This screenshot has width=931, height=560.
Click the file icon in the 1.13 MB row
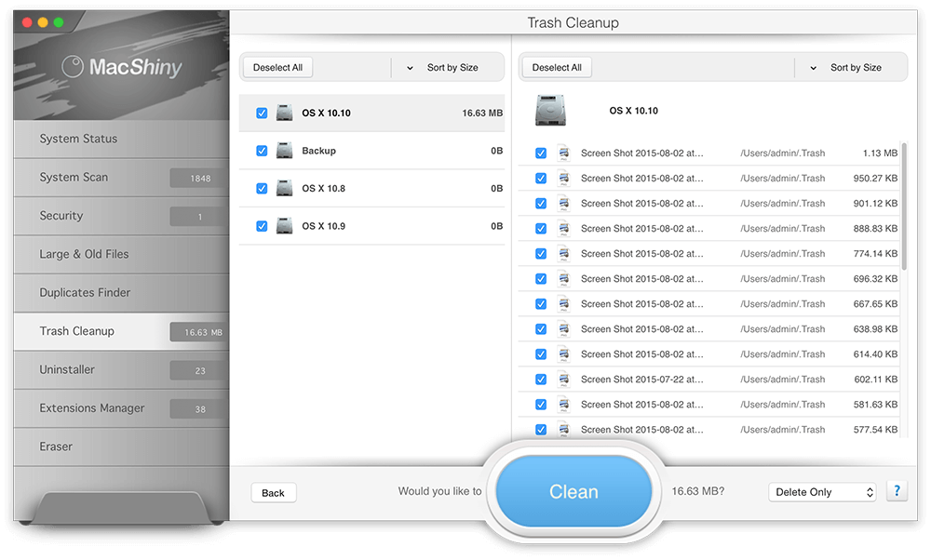[x=563, y=153]
